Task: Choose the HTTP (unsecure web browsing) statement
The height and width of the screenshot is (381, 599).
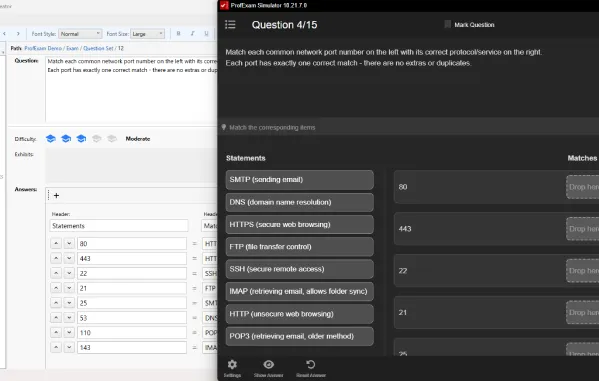Action: (300, 314)
